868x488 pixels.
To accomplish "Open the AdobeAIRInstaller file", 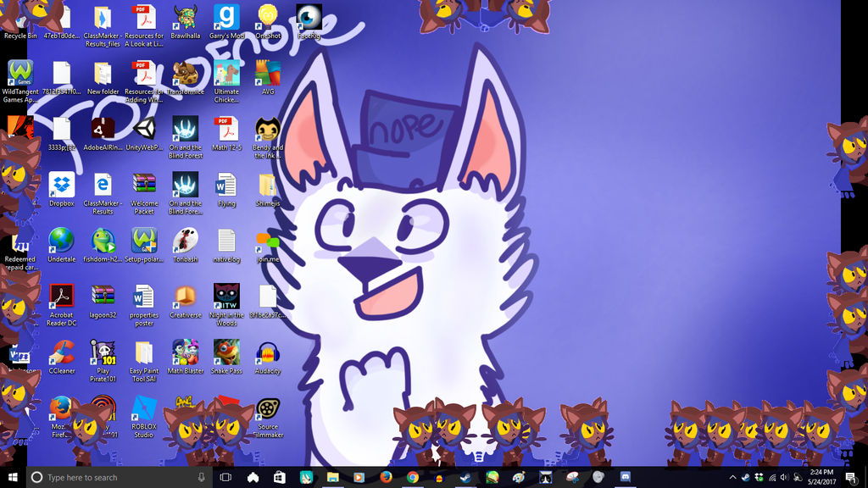I will point(103,134).
